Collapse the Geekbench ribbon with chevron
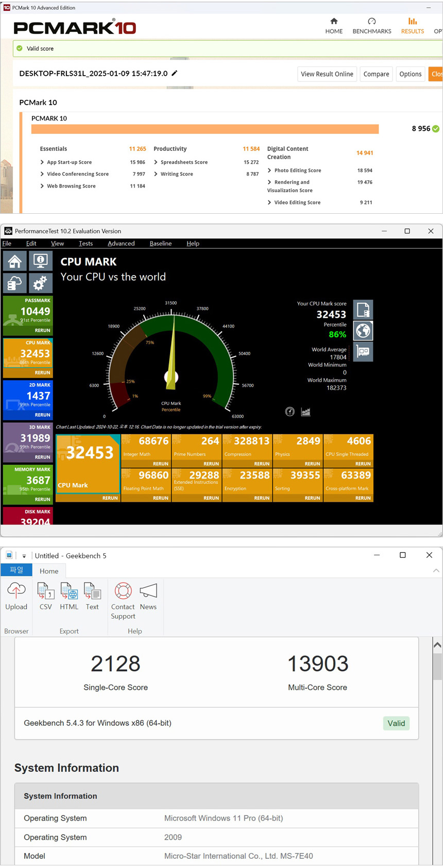Image resolution: width=443 pixels, height=868 pixels. (436, 571)
